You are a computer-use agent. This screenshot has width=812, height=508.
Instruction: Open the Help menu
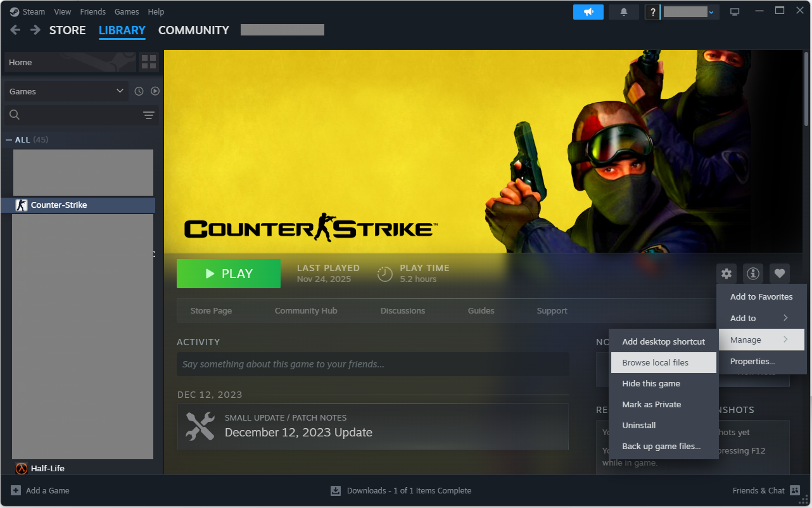tap(156, 11)
